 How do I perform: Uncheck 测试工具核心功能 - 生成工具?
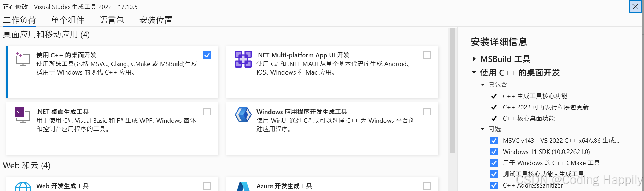494,174
